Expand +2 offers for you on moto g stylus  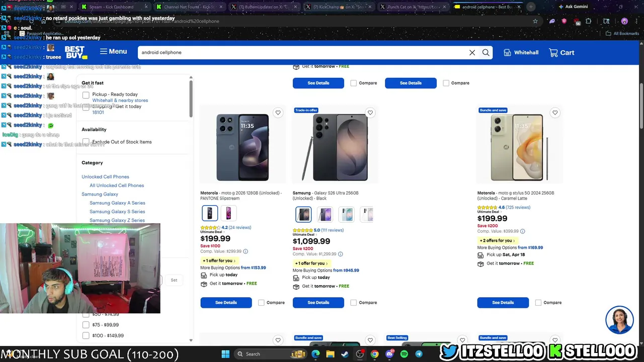497,240
